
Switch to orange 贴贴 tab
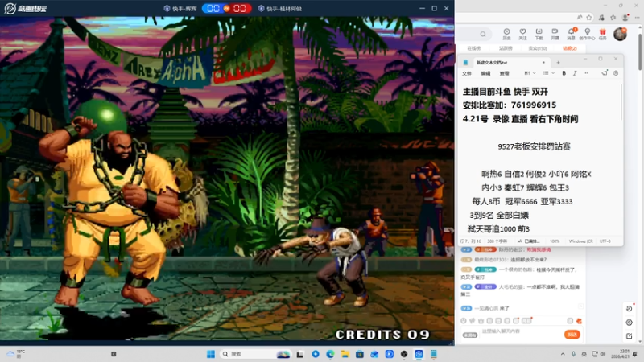click(570, 48)
